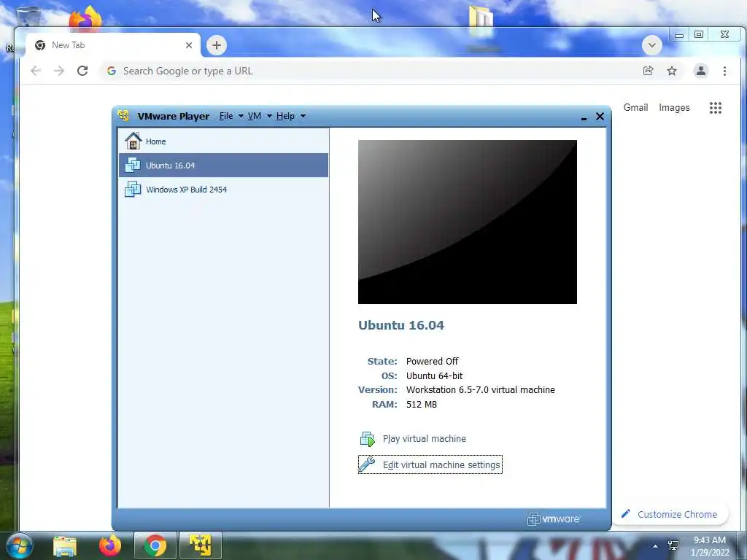Expand the File menu dropdown arrow
747x560 pixels.
(241, 116)
